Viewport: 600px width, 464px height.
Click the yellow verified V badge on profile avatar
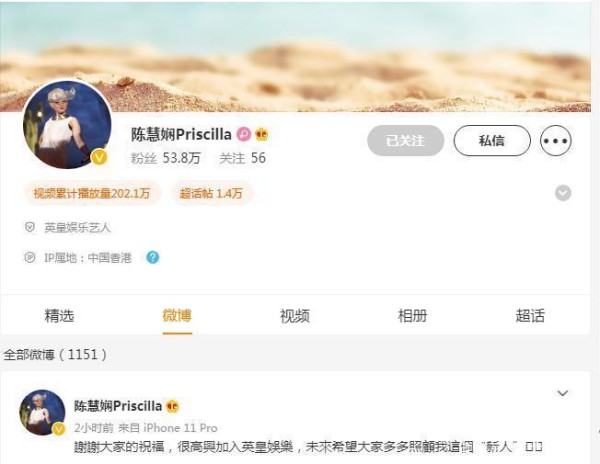pos(99,157)
